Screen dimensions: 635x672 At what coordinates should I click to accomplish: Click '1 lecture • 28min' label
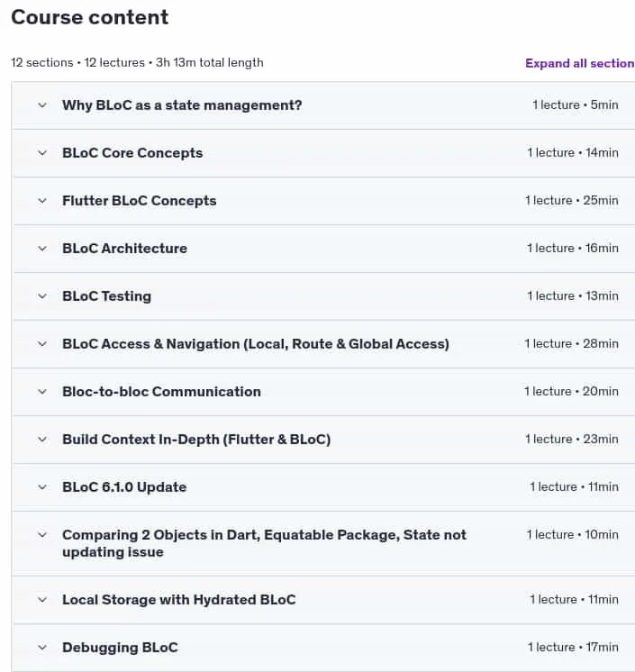coord(572,344)
